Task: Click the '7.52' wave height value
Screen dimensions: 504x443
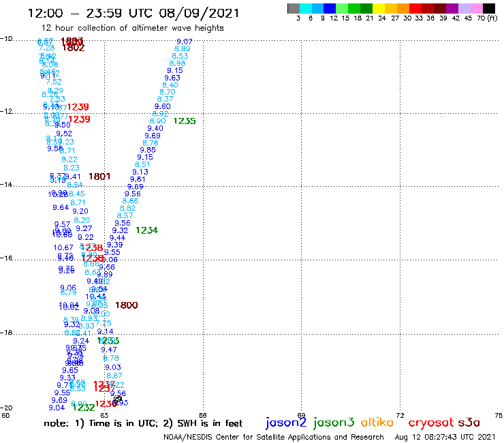Action: (54, 82)
